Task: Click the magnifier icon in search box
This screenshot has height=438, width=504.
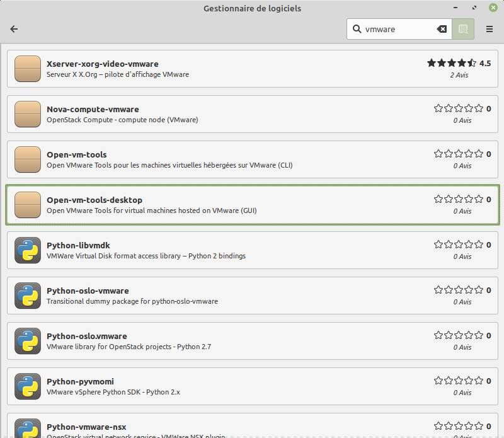Action: click(x=357, y=29)
